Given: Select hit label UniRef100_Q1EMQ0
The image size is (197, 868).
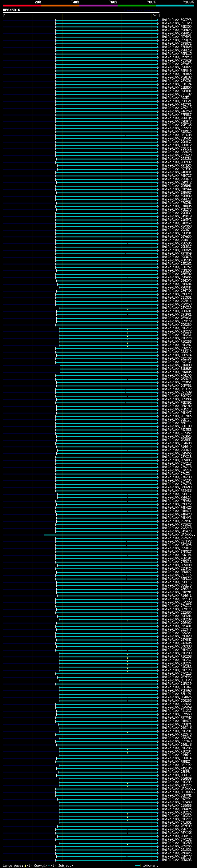Looking at the screenshot, I should [x=176, y=88].
